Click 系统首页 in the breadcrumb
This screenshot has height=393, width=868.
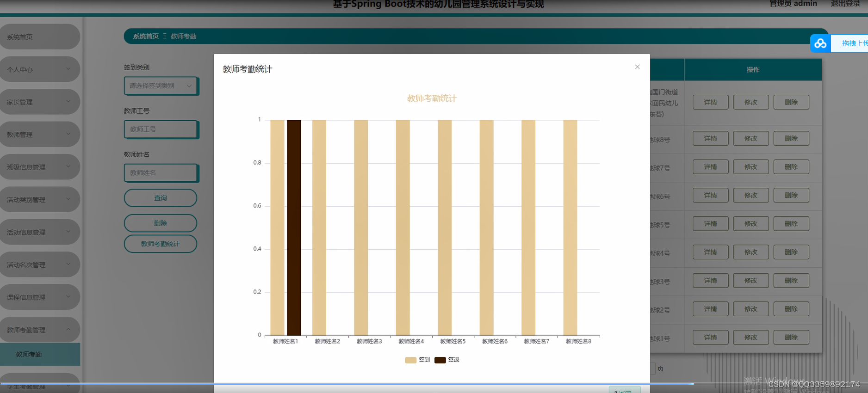146,36
